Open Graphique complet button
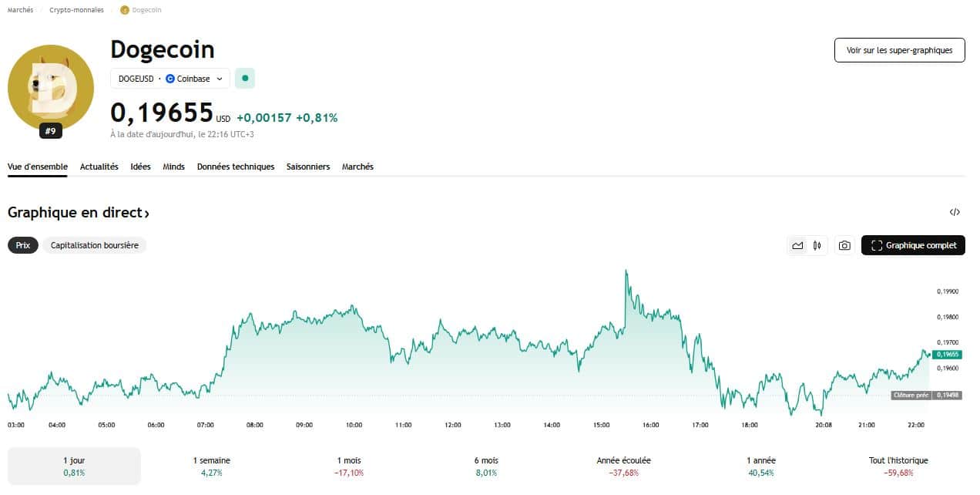 click(x=913, y=245)
